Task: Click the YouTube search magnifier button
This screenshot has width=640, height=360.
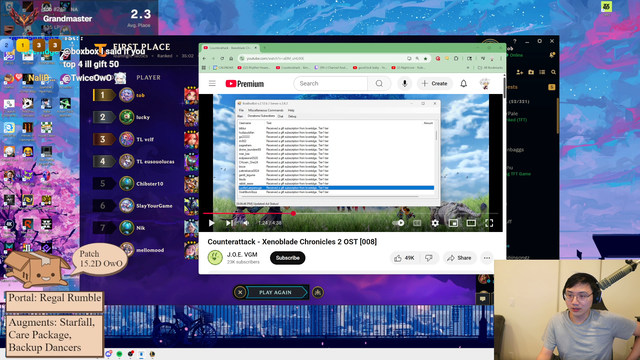Action: click(x=379, y=83)
